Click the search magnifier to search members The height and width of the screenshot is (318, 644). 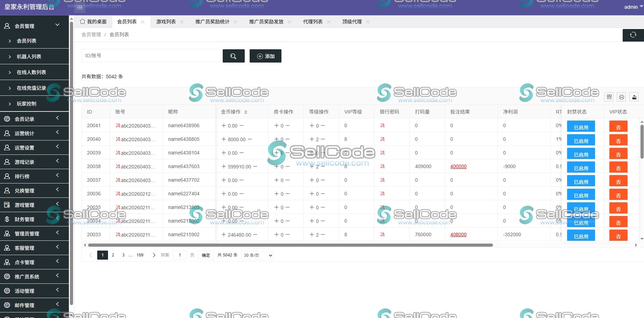[234, 56]
